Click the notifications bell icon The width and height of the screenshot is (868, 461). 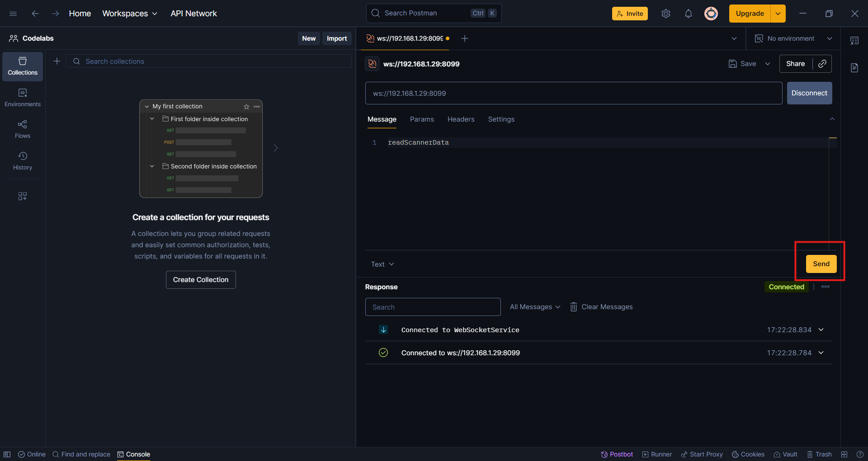(688, 14)
